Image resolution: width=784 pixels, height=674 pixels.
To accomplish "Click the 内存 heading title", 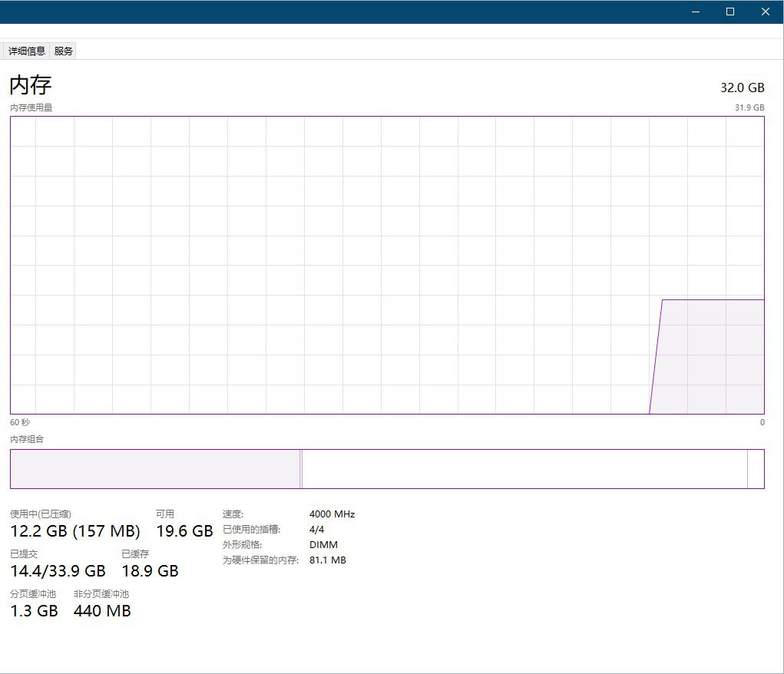I will point(31,85).
